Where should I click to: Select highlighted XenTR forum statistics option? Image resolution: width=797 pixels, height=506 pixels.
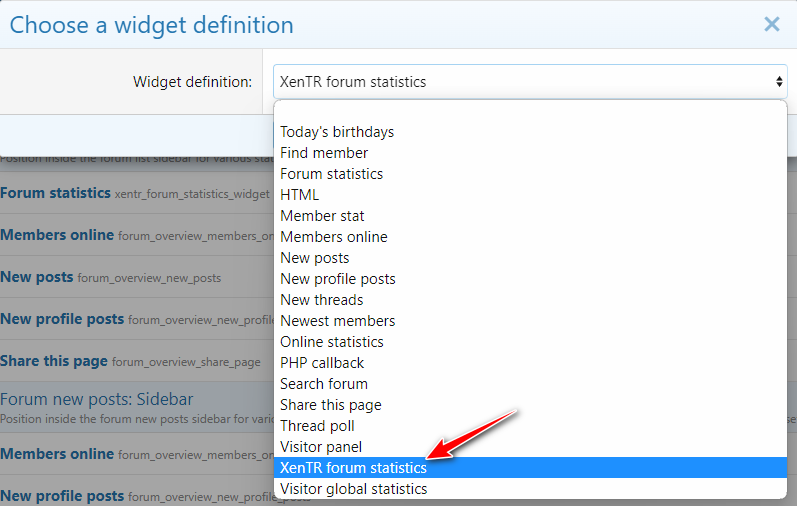pyautogui.click(x=353, y=468)
